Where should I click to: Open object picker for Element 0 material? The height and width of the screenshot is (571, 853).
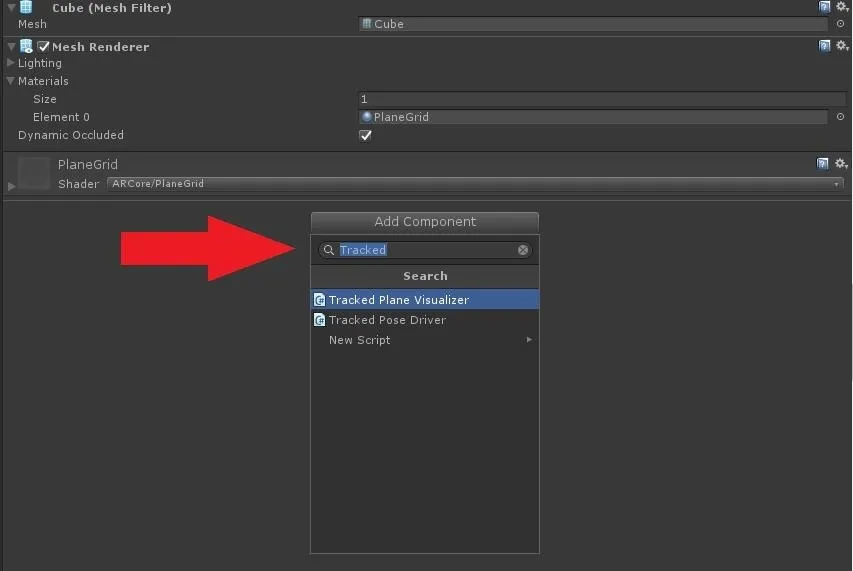click(x=840, y=117)
